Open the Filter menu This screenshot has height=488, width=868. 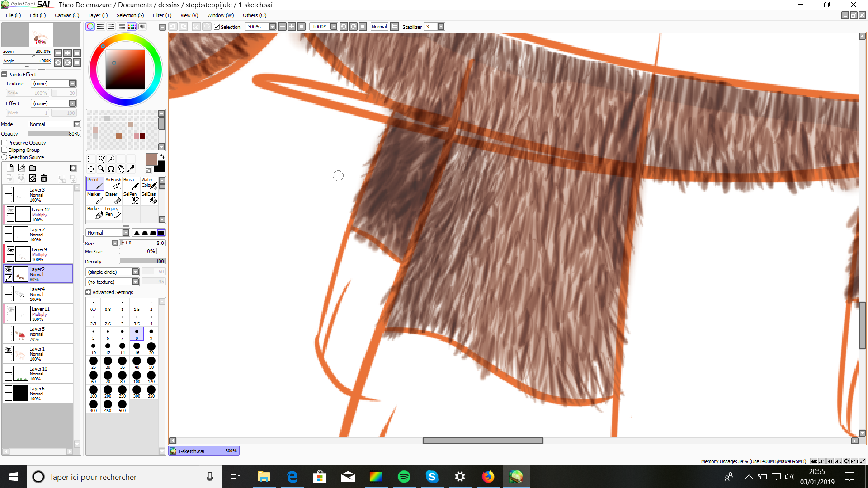[x=161, y=15]
